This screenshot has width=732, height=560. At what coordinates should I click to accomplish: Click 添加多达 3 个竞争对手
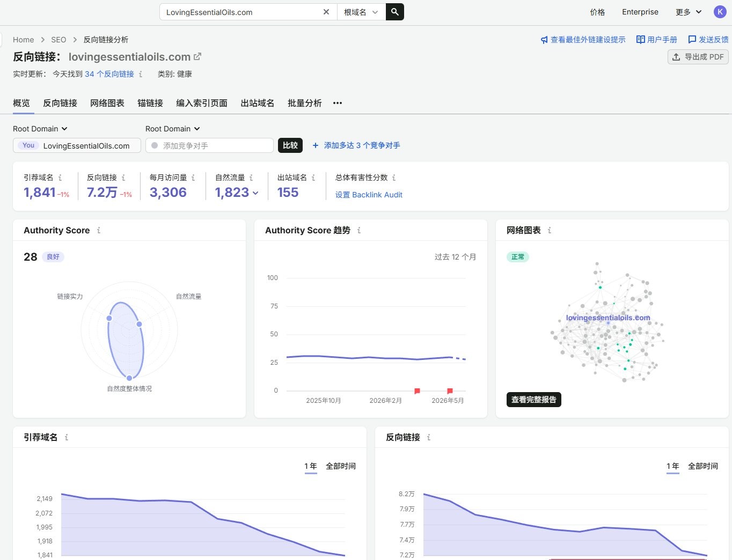point(356,145)
